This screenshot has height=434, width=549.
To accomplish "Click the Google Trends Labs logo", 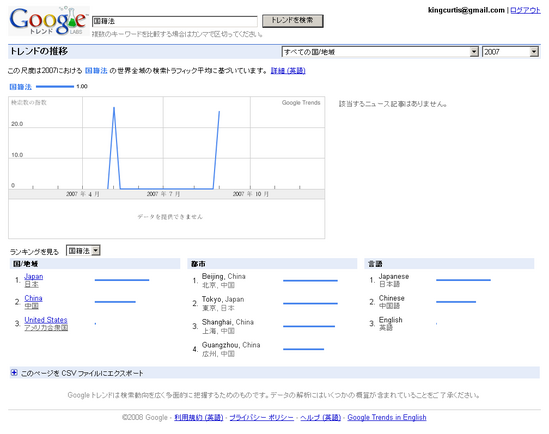I will tap(49, 21).
